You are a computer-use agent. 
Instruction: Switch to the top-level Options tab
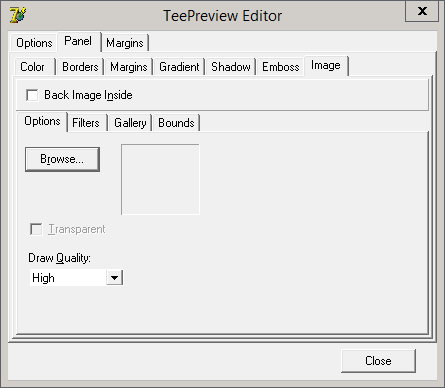[x=34, y=43]
